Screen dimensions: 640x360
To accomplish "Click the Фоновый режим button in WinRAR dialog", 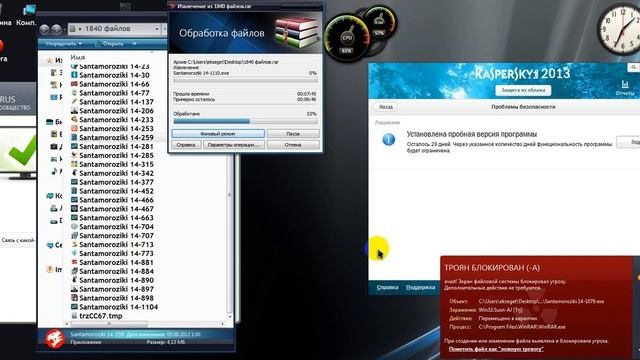I will click(x=218, y=133).
